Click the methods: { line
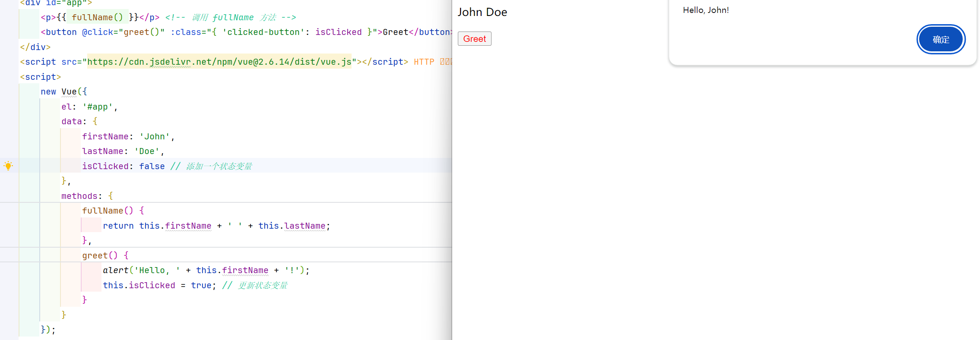This screenshot has width=980, height=340. click(87, 196)
